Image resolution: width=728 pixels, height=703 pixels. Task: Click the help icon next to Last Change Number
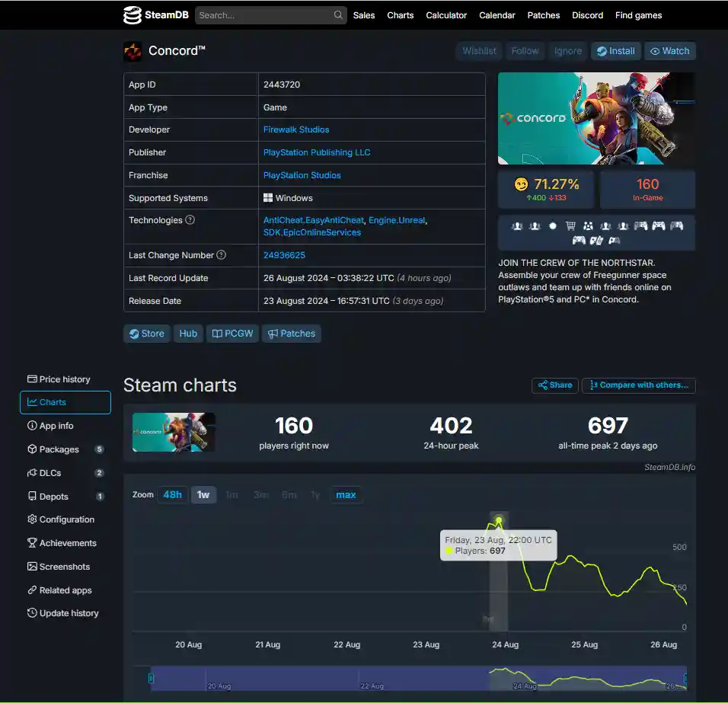point(222,254)
